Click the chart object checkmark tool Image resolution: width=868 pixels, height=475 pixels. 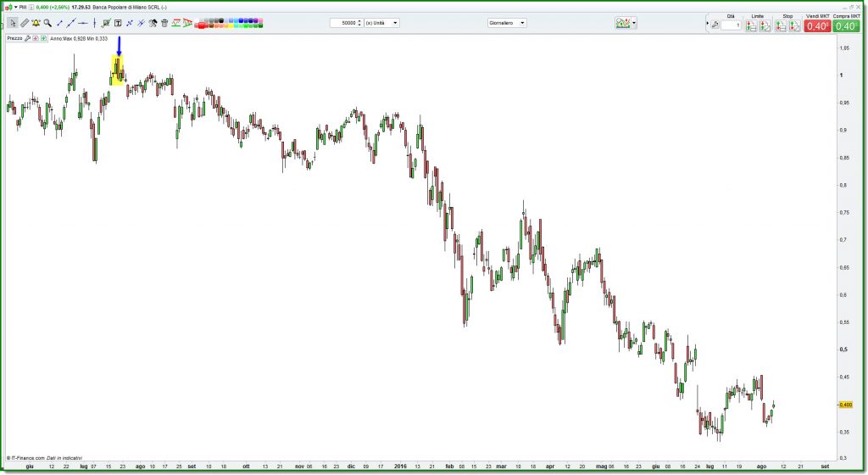[x=106, y=23]
